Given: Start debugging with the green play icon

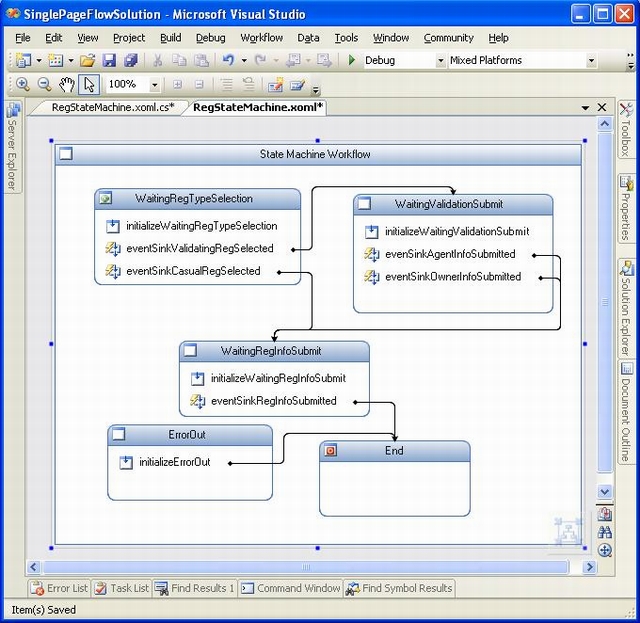Looking at the screenshot, I should (x=351, y=60).
